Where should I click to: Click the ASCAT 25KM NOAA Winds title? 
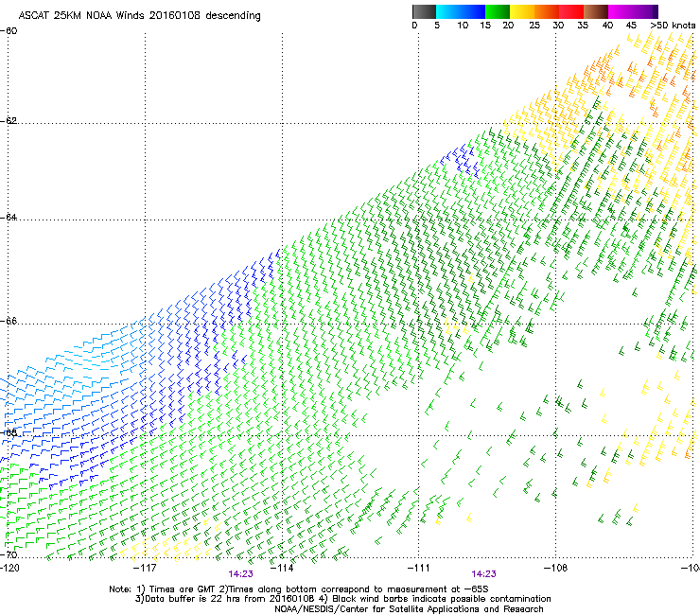tap(139, 16)
